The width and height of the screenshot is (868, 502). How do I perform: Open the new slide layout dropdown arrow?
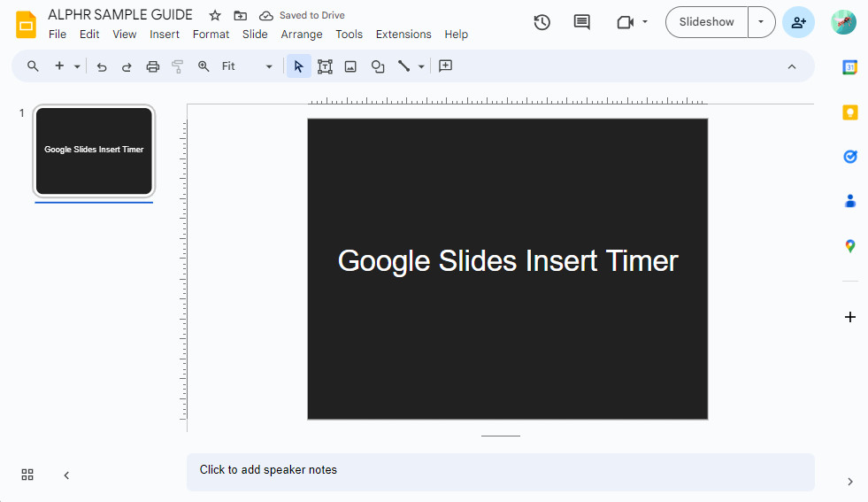(77, 66)
